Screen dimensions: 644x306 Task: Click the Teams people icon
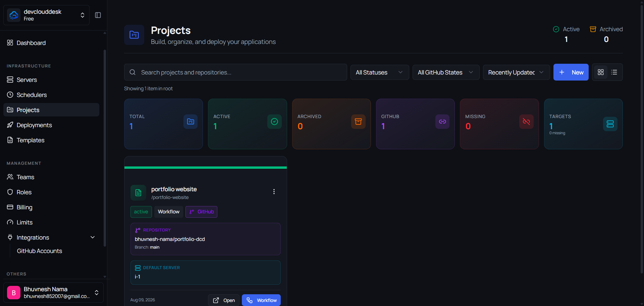[10, 177]
